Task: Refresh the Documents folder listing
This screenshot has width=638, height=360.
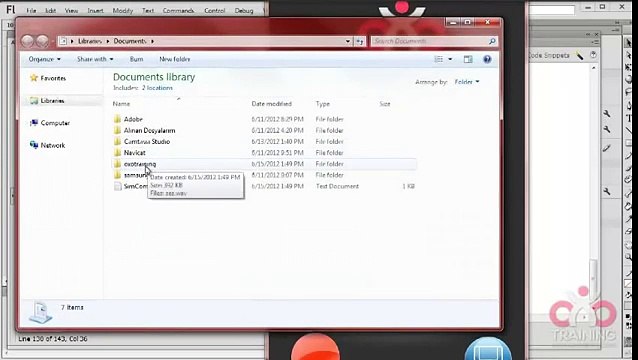Action: 360,41
